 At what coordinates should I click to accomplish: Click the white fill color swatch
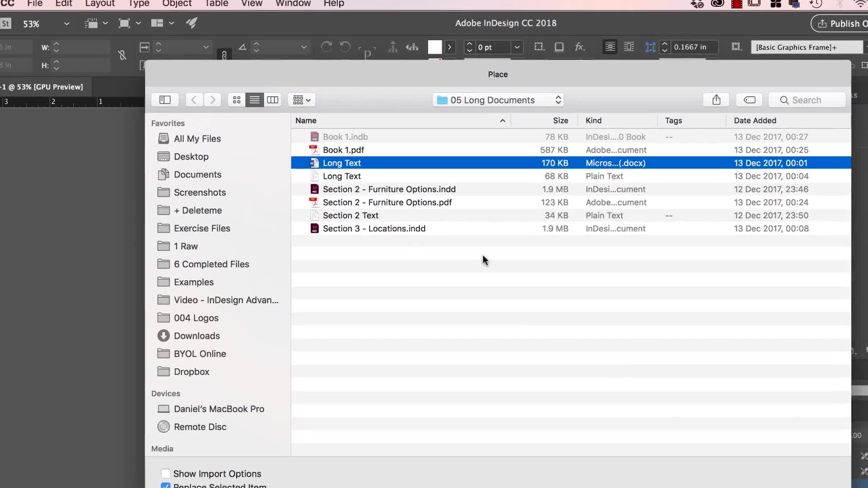point(435,47)
